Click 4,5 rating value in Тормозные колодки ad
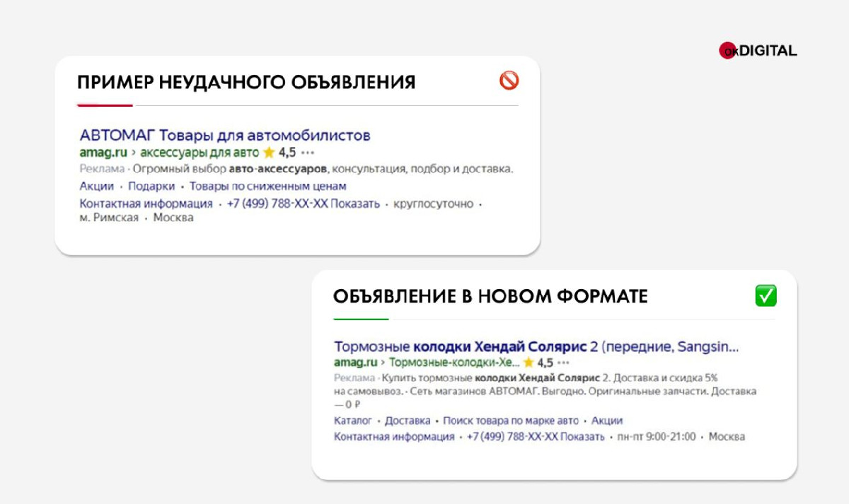 point(545,363)
